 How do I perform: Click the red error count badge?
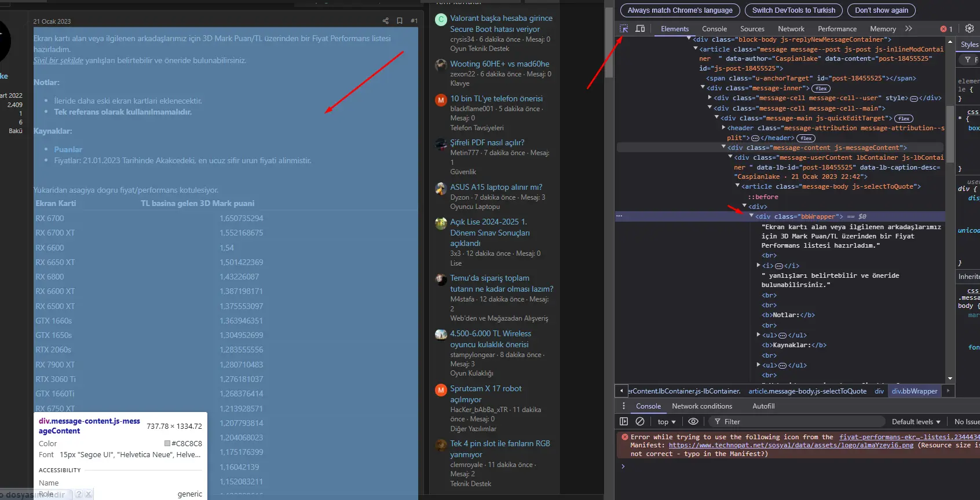[946, 29]
